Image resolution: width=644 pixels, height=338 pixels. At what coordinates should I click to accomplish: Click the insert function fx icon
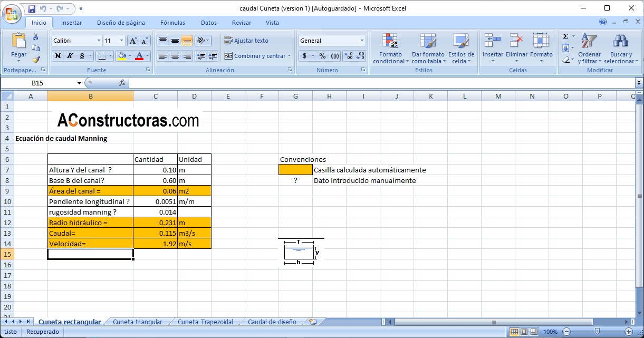pyautogui.click(x=122, y=83)
